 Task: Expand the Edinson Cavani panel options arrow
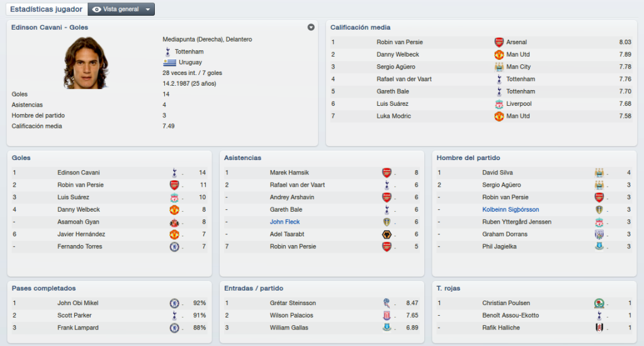(311, 27)
